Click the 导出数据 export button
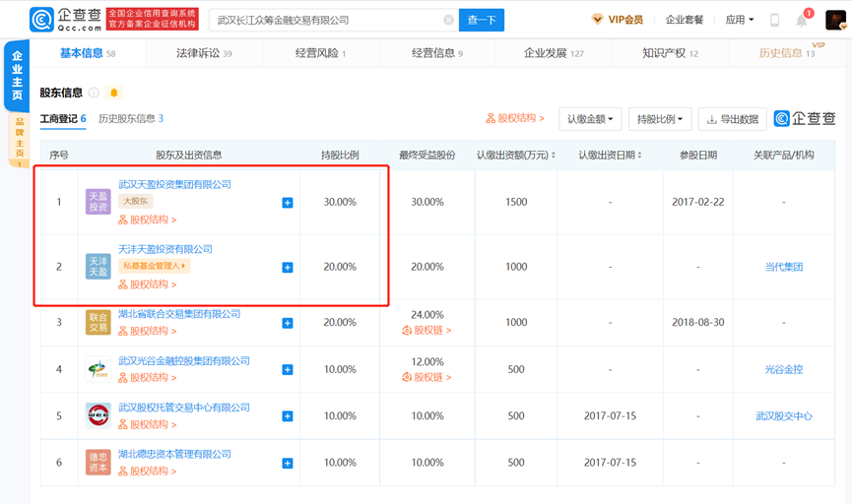This screenshot has height=504, width=852. tap(733, 119)
